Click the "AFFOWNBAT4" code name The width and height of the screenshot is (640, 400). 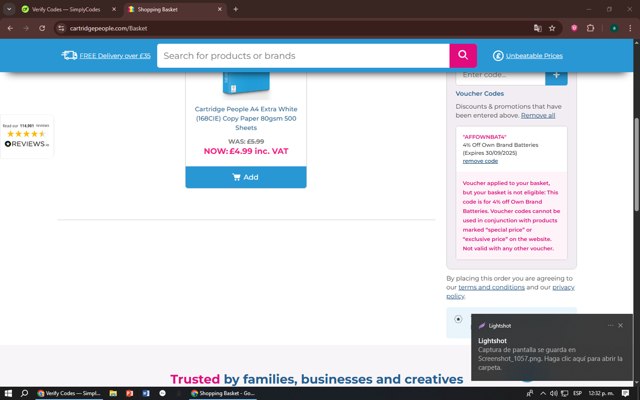coord(484,137)
